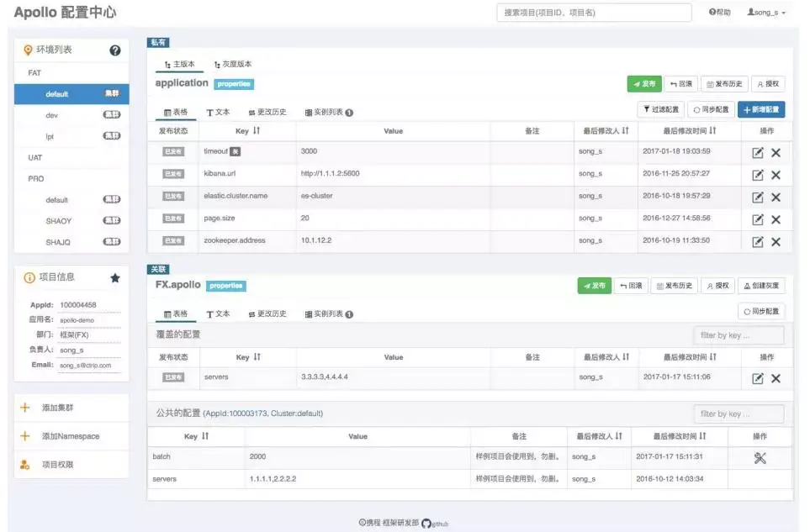Click the 创建灰度 button
The image size is (810, 532).
[761, 286]
